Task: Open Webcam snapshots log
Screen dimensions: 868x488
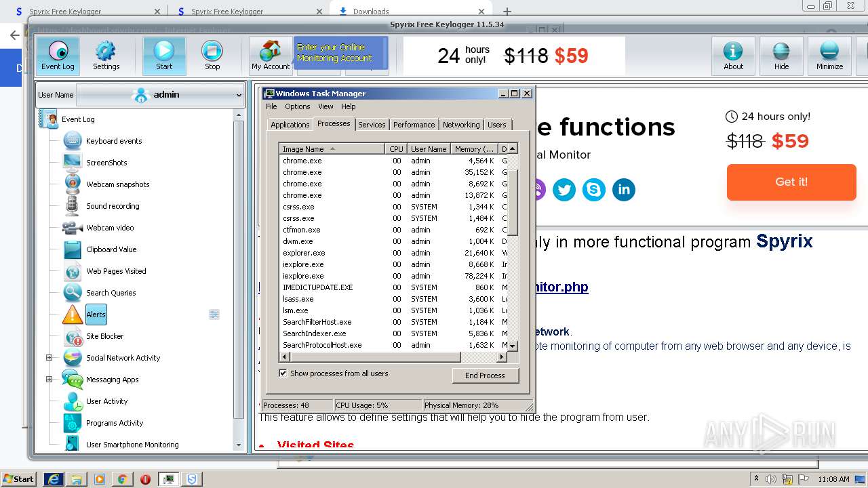Action: pyautogui.click(x=117, y=184)
